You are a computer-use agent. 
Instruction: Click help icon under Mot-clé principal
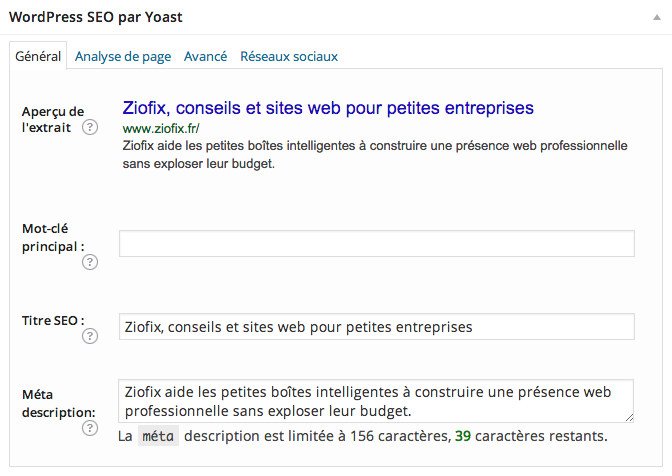click(90, 262)
